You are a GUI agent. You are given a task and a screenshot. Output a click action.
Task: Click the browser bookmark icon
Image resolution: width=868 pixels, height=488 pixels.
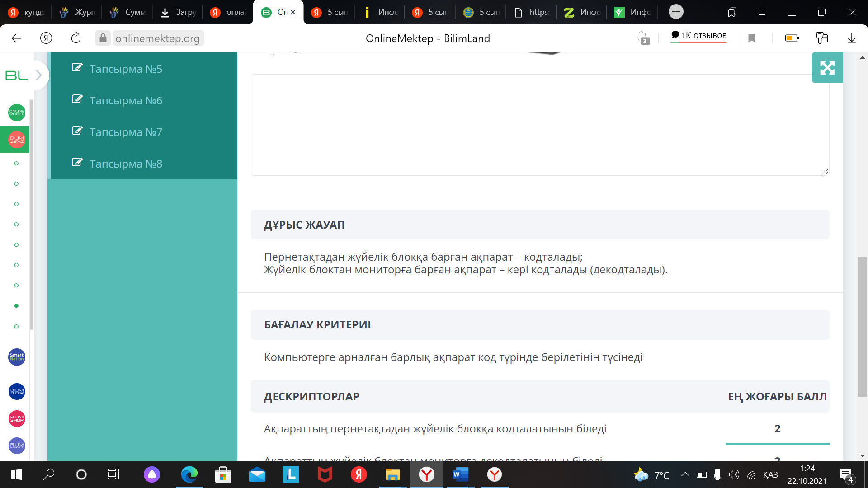pos(752,38)
